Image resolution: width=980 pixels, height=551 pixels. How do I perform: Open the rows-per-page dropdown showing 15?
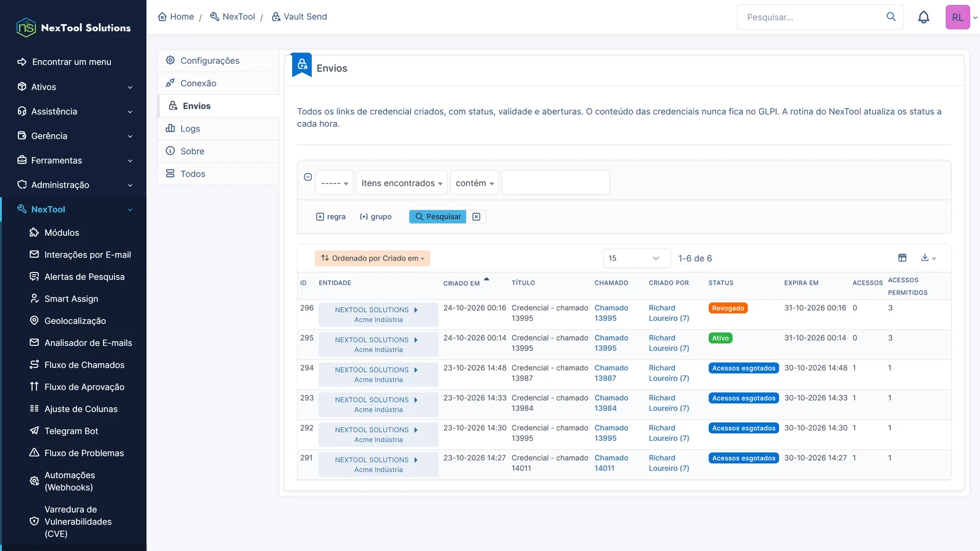(x=637, y=258)
